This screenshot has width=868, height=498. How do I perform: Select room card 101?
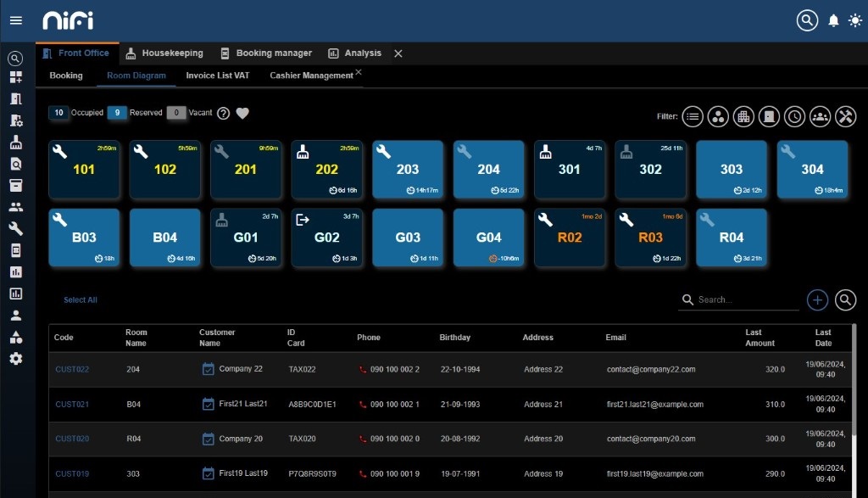84,169
